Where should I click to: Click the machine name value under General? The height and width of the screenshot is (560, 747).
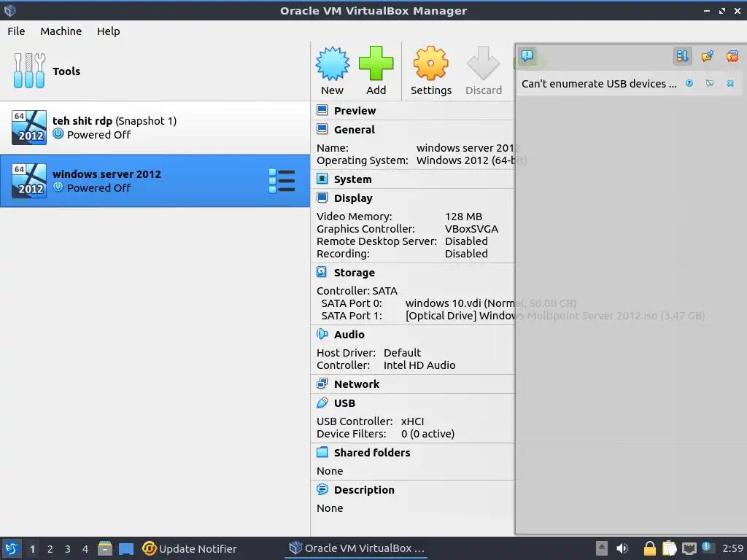coord(468,148)
